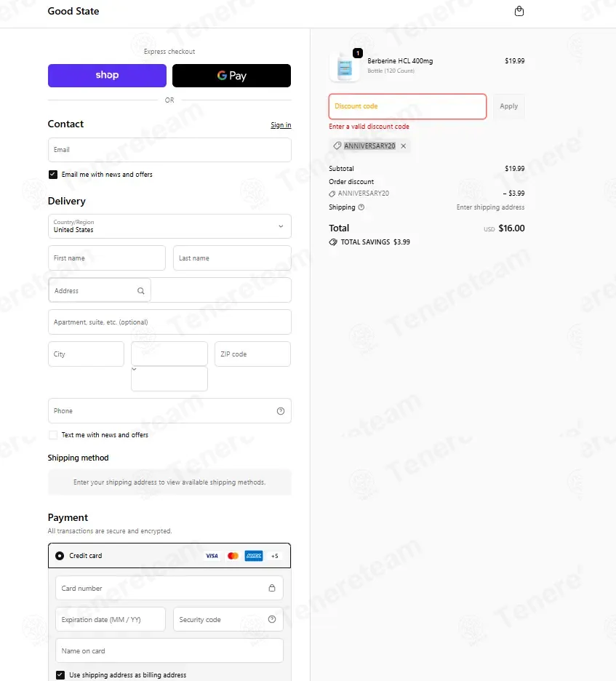Select the Credit card radio option
The image size is (616, 681).
60,556
